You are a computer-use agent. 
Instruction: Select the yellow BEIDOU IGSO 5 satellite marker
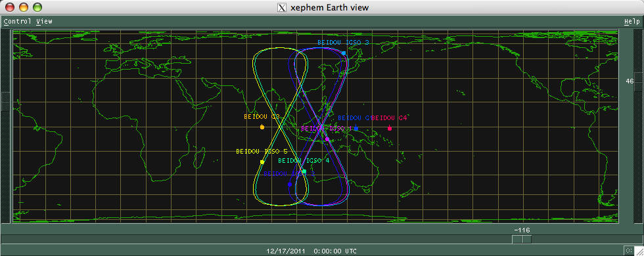tap(262, 162)
